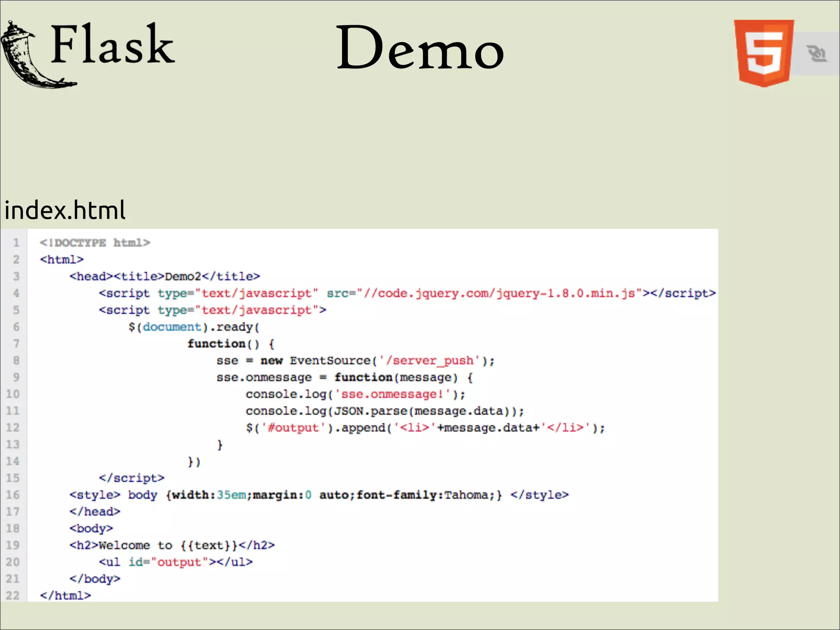Click the '</html>' closing tag
Screen dimensions: 840x630
pos(65,596)
